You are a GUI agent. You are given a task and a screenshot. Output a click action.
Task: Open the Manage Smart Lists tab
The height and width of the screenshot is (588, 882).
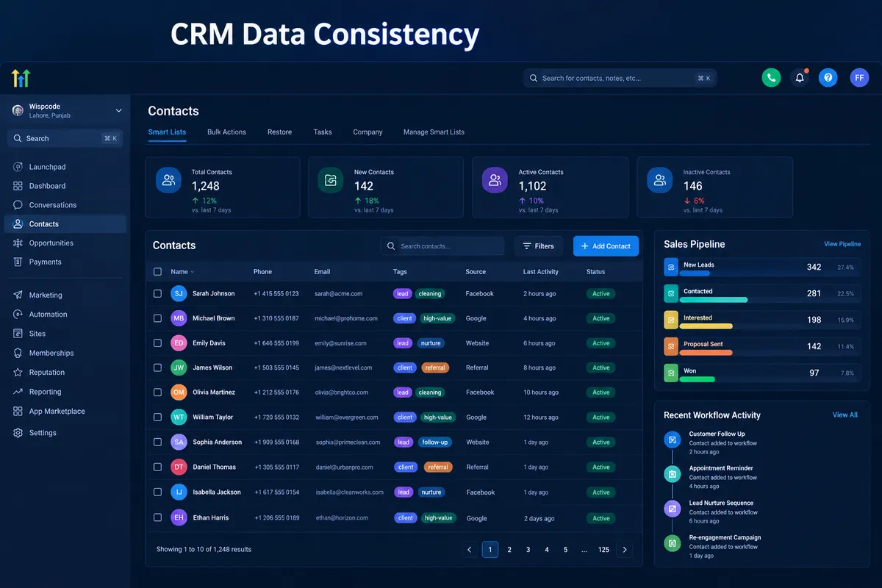pos(434,132)
